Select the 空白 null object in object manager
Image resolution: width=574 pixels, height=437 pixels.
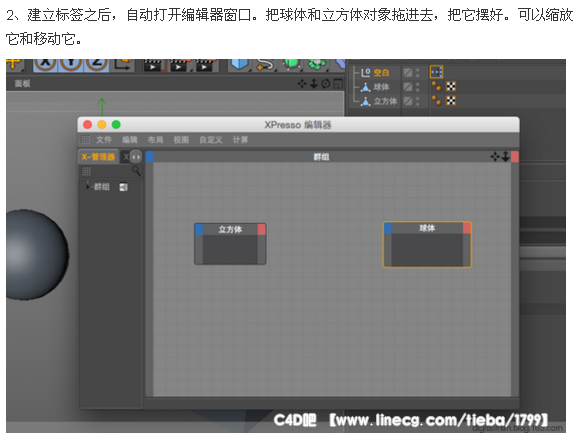pos(381,73)
